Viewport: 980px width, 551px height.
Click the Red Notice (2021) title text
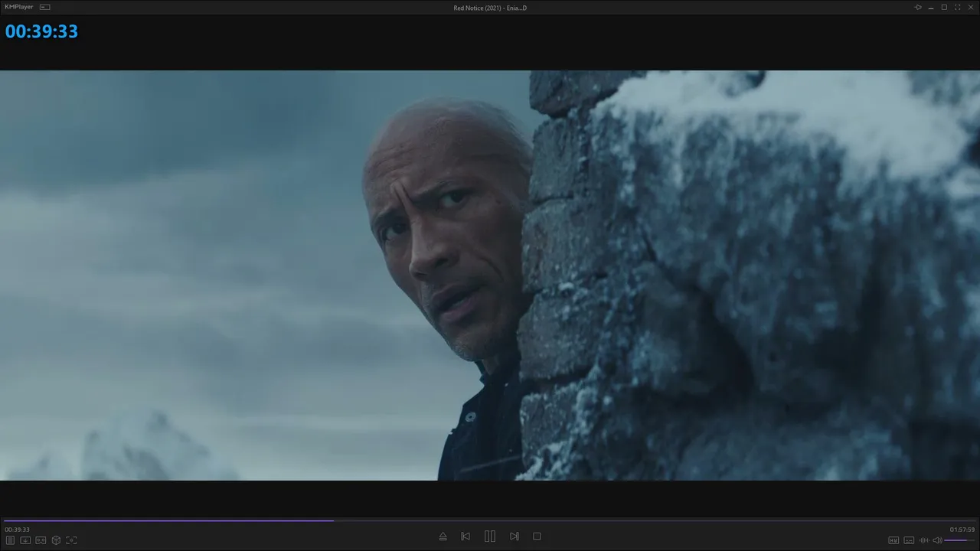click(490, 8)
